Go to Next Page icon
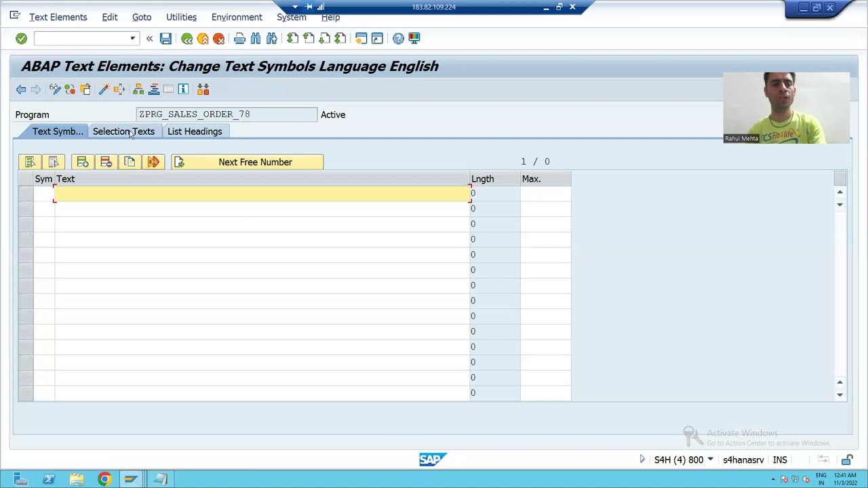The height and width of the screenshot is (488, 868). [x=324, y=39]
